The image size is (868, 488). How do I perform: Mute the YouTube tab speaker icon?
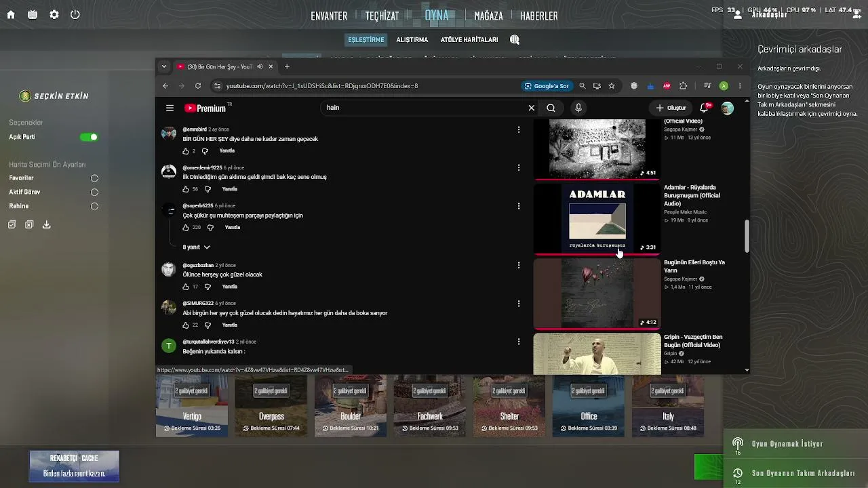tap(258, 66)
